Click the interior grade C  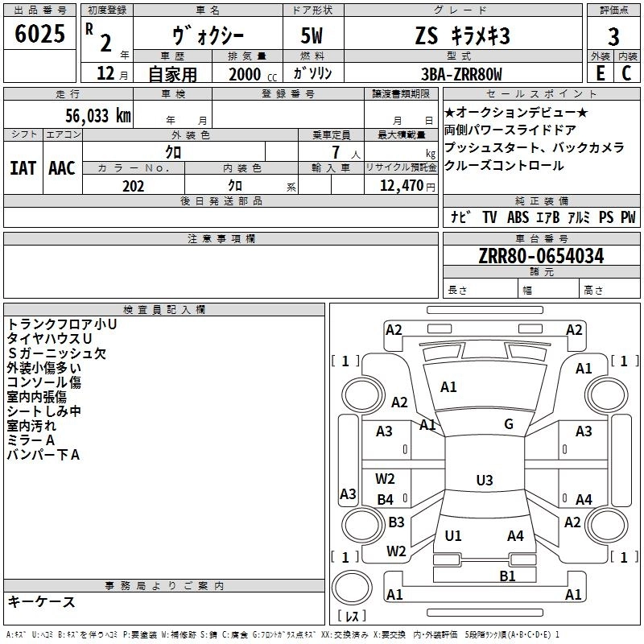coord(627,73)
